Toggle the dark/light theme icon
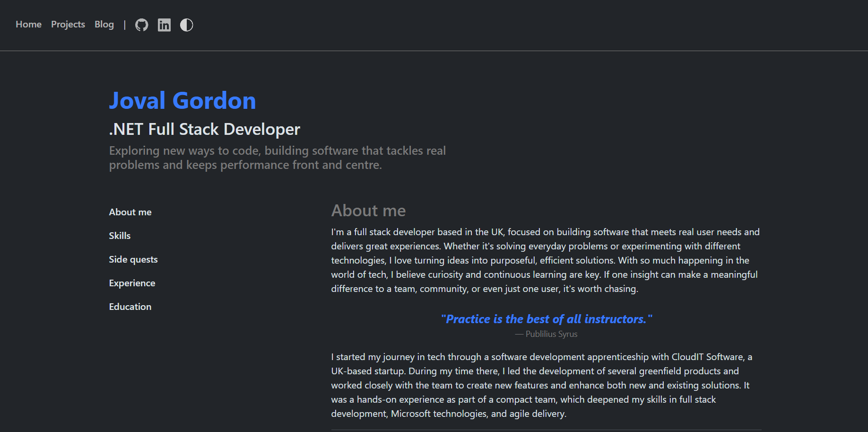This screenshot has height=432, width=868. [186, 25]
